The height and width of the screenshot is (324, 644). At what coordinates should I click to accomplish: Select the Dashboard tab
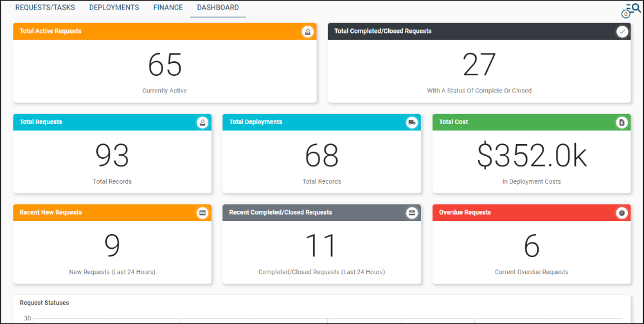click(218, 8)
